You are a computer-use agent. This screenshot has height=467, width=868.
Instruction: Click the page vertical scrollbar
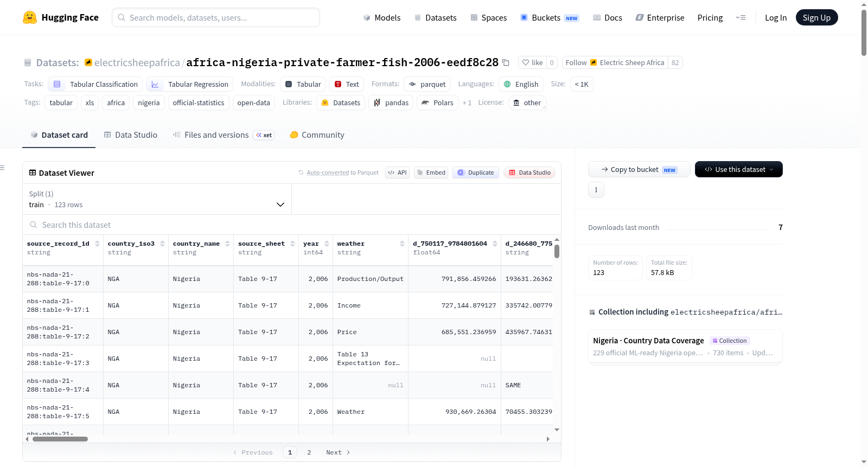[x=864, y=33]
